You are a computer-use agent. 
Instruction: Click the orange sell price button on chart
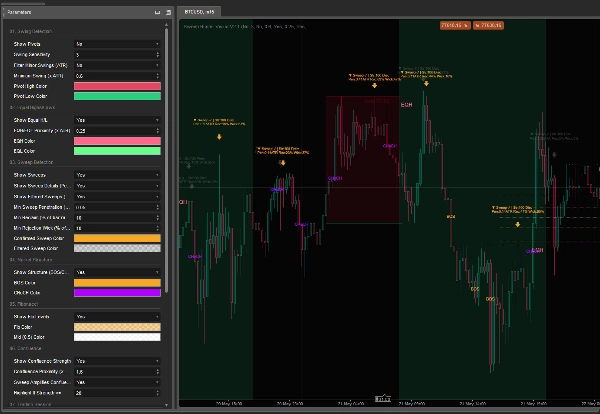(455, 25)
